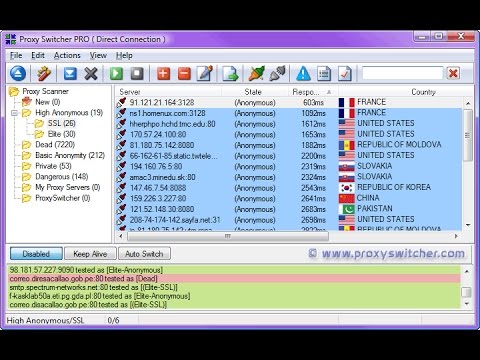Click the edit pencil notepad icon

205,73
